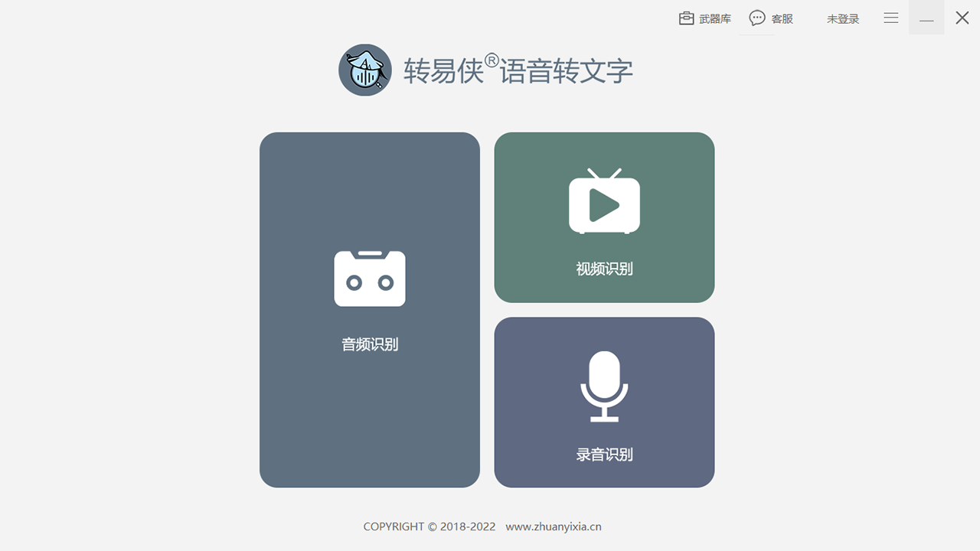
Task: Click 未登录 to log in
Action: [843, 19]
